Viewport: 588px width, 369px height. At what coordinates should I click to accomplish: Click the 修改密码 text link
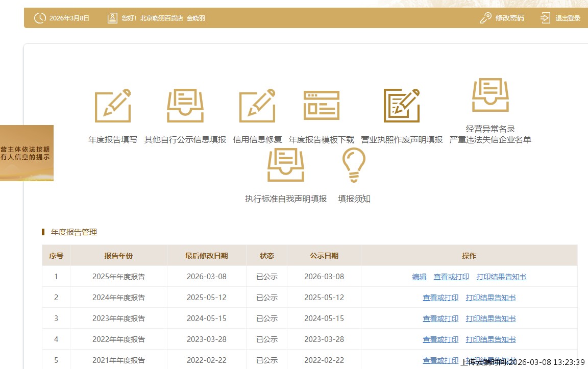(x=509, y=18)
